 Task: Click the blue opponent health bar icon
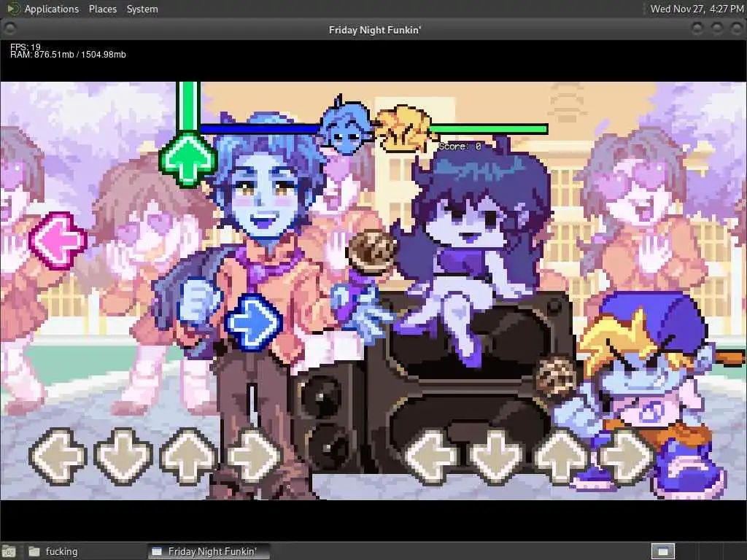click(347, 125)
